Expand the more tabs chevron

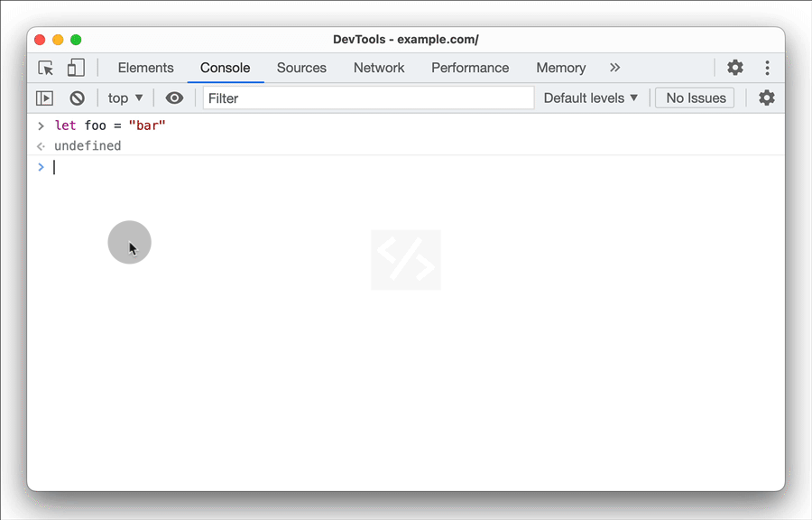point(614,68)
